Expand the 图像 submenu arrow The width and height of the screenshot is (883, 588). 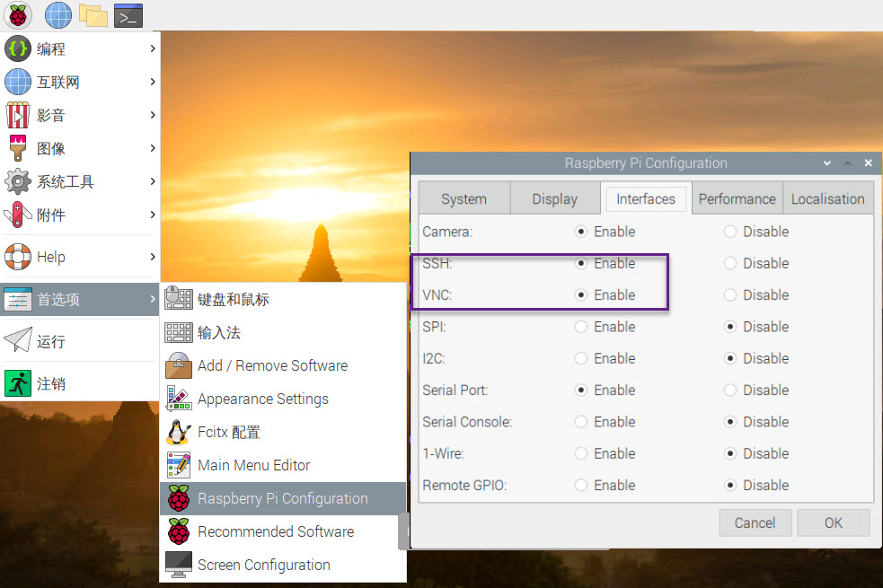(x=153, y=148)
